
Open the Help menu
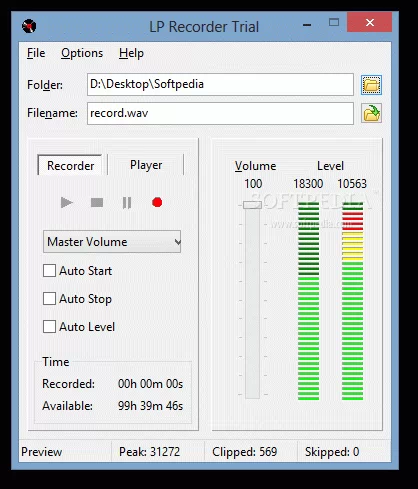coord(131,53)
